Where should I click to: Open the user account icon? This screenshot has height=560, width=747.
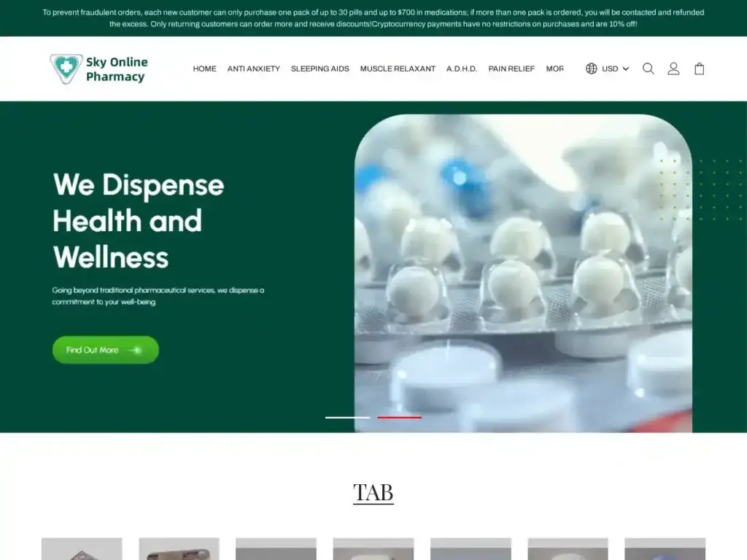tap(673, 69)
